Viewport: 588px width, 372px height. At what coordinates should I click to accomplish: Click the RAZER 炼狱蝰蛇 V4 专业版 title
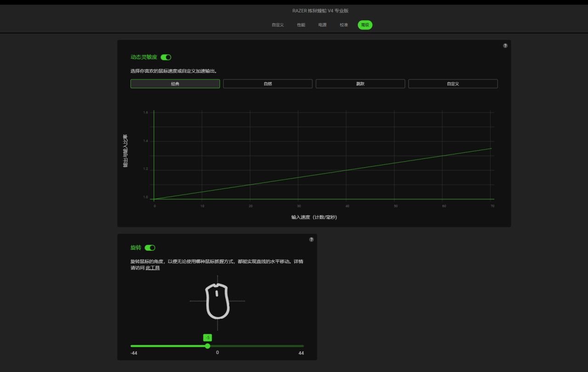point(321,11)
